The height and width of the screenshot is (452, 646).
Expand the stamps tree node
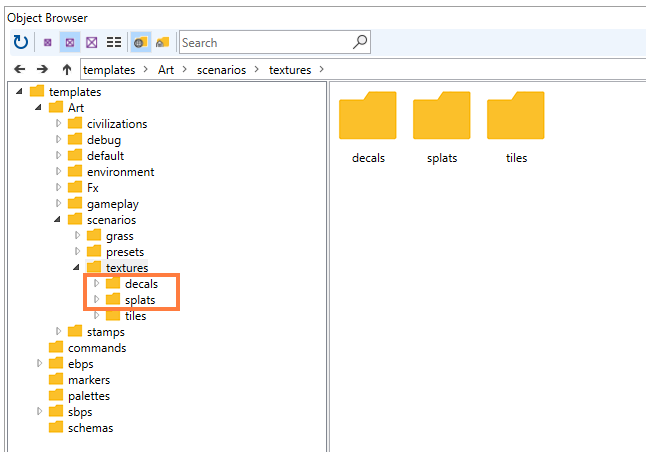[58, 331]
